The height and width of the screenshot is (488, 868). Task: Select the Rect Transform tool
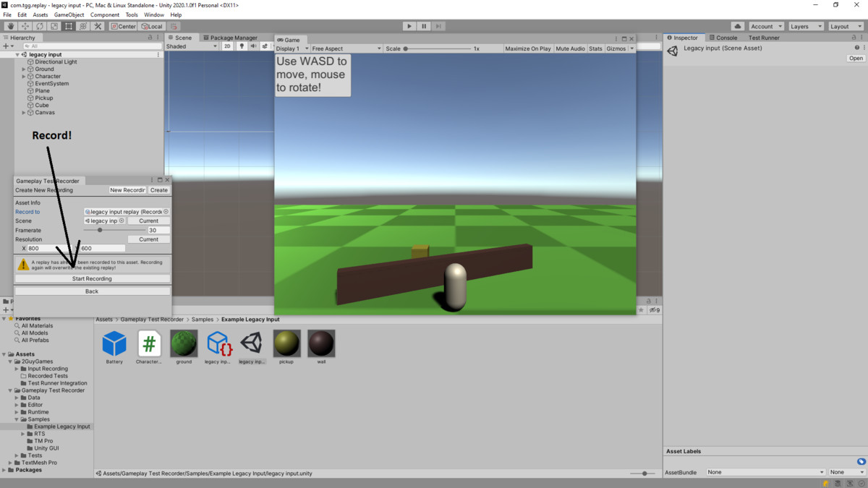[x=69, y=26]
